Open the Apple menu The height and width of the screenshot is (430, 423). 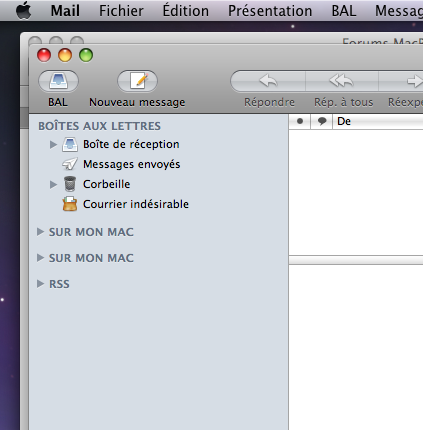(x=24, y=10)
